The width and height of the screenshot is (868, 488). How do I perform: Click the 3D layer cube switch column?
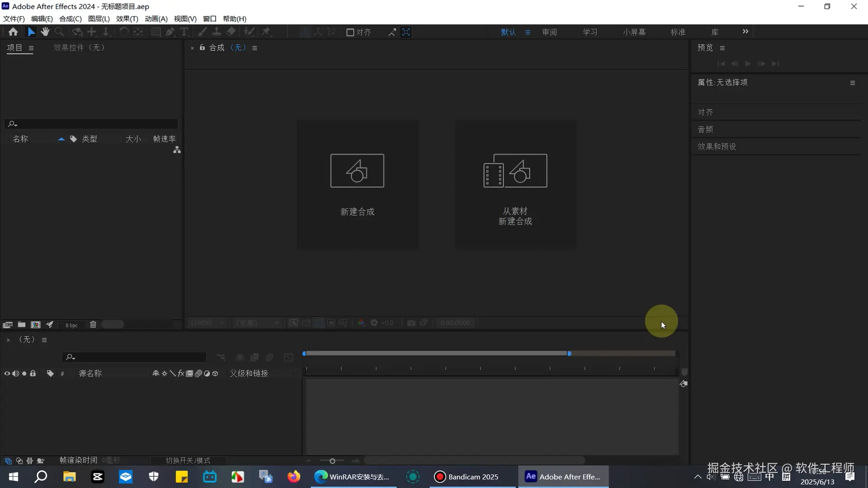click(215, 373)
